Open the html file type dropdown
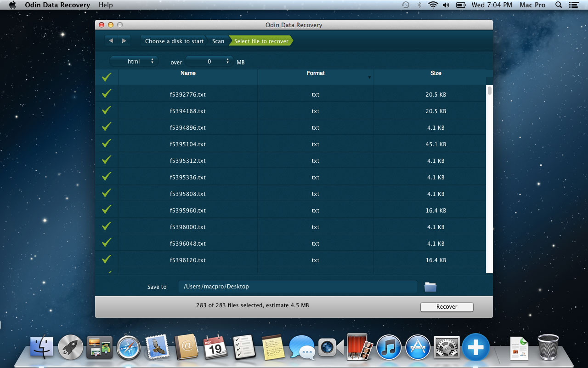The width and height of the screenshot is (588, 368). coord(134,61)
